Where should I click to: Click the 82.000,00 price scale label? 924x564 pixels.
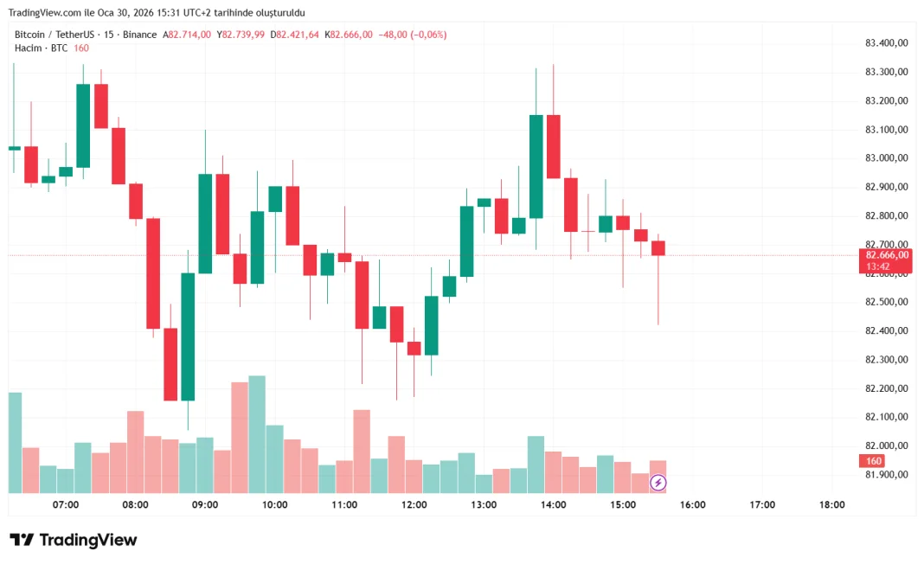[886, 445]
